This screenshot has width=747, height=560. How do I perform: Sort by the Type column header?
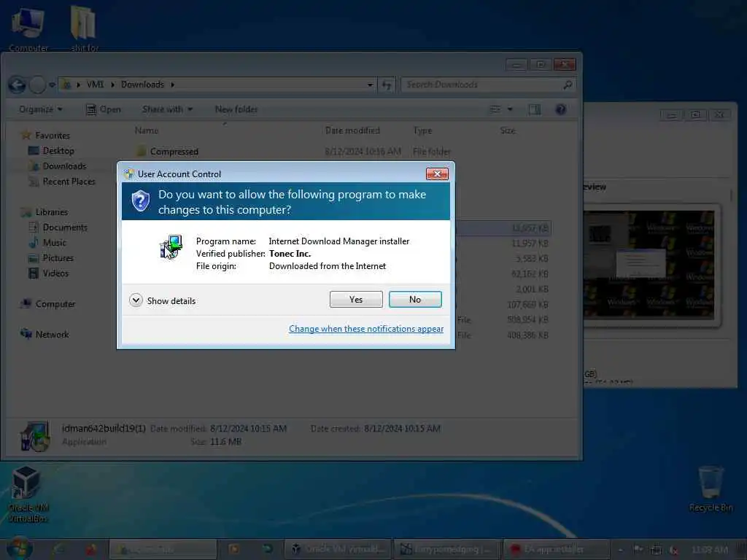coord(422,130)
